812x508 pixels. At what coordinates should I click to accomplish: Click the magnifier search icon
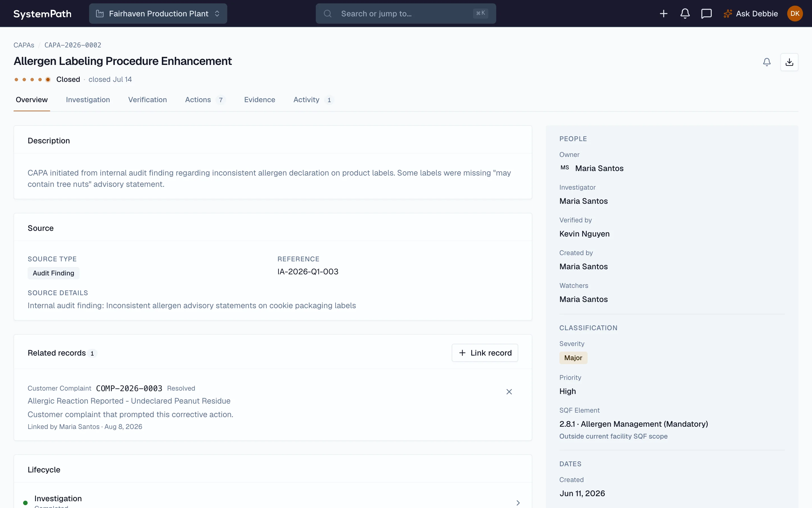[328, 14]
